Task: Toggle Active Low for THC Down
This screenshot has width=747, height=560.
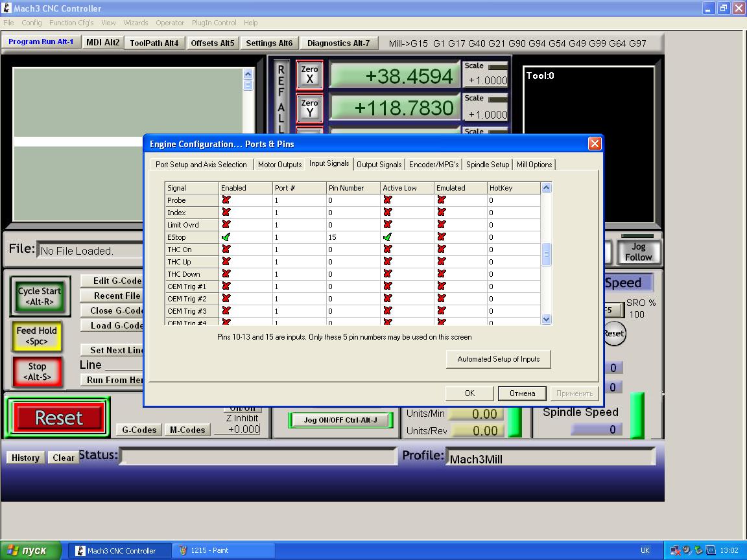Action: coord(388,274)
